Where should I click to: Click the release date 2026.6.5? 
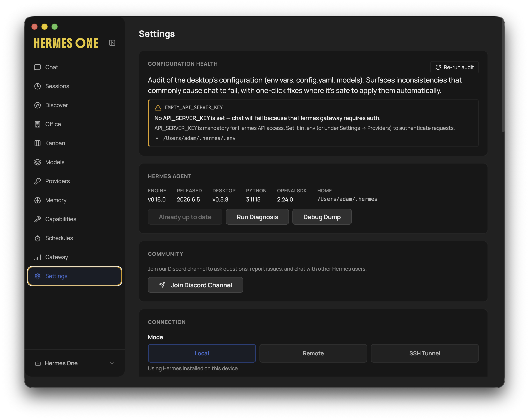pos(188,200)
